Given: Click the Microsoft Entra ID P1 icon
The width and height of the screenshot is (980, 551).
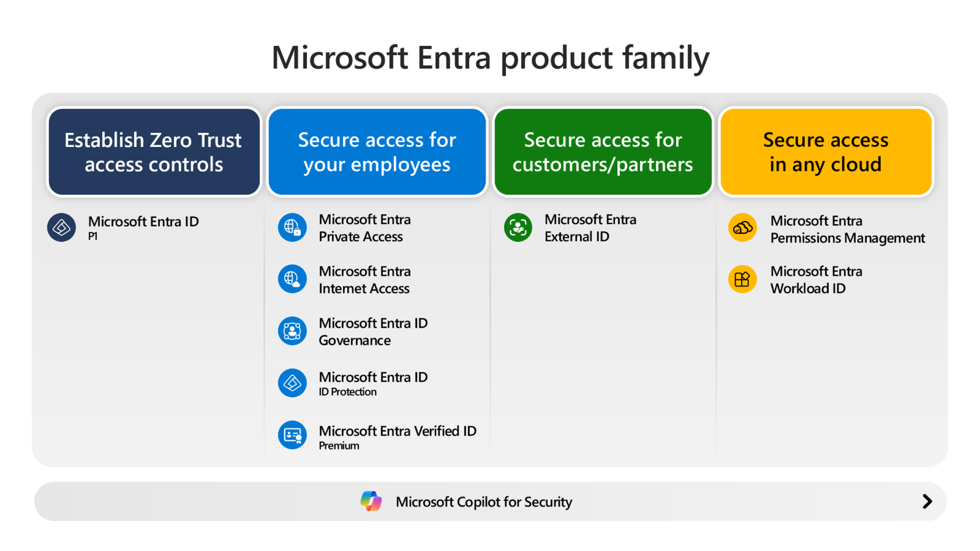Looking at the screenshot, I should 61,228.
